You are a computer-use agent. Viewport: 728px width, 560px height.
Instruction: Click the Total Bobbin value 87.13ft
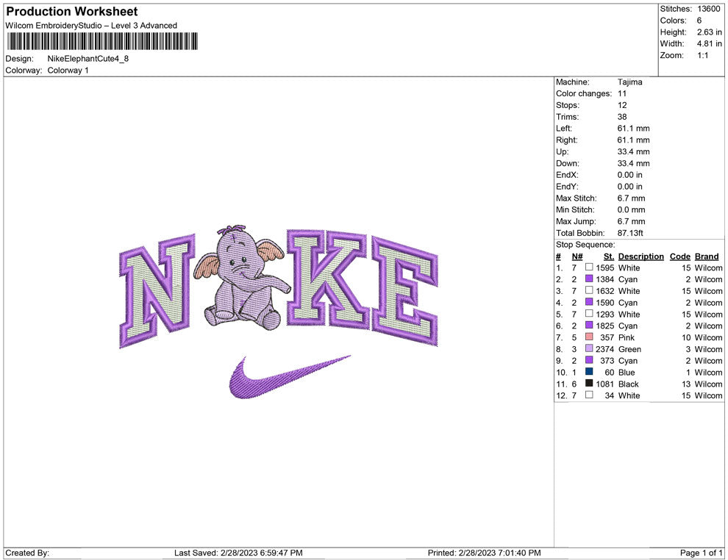tap(630, 233)
